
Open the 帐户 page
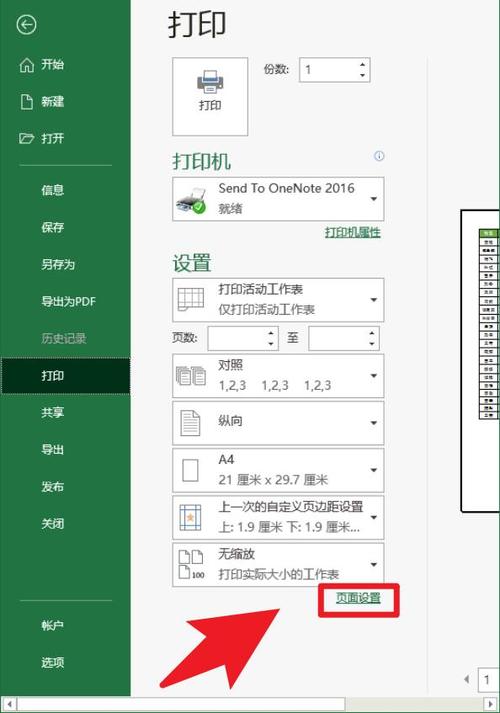pyautogui.click(x=52, y=626)
